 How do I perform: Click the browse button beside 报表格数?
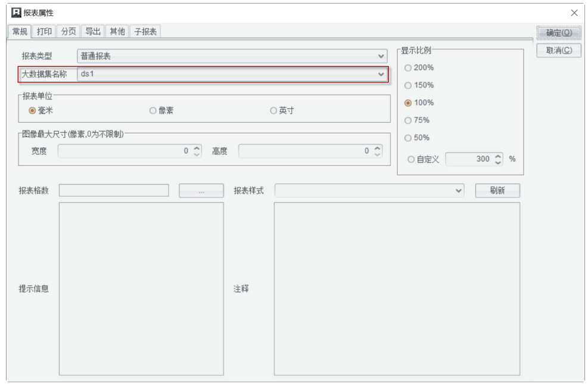point(201,191)
